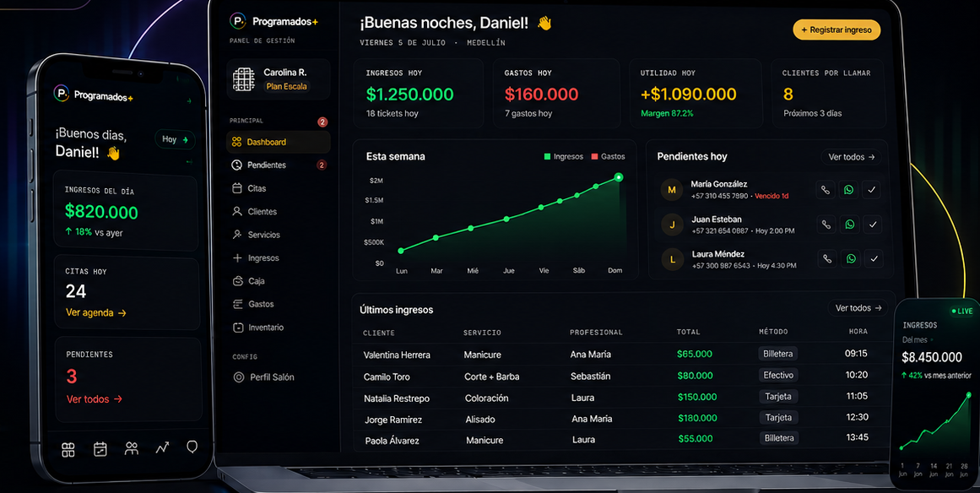Click Ver agenda link on phone

[x=96, y=313]
